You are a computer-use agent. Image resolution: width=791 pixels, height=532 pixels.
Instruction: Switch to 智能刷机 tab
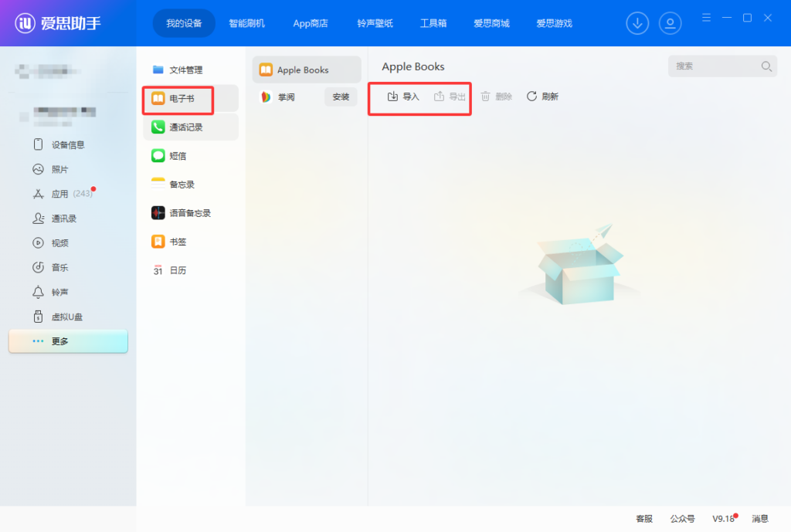[x=246, y=23]
